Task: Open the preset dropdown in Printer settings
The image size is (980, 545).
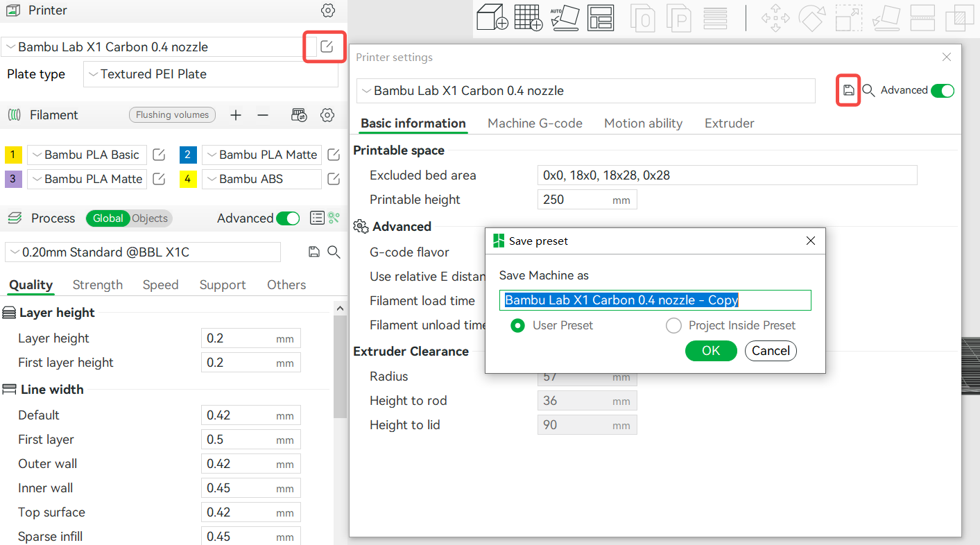Action: [x=586, y=91]
